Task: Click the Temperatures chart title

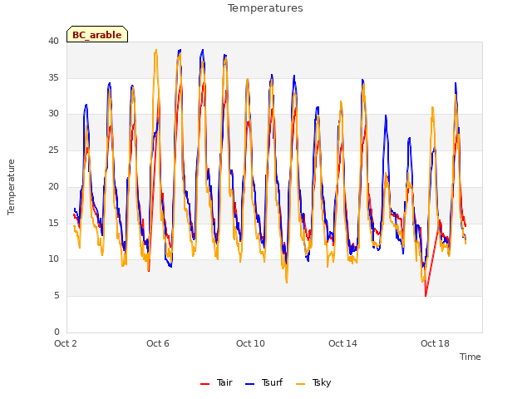Action: [265, 8]
